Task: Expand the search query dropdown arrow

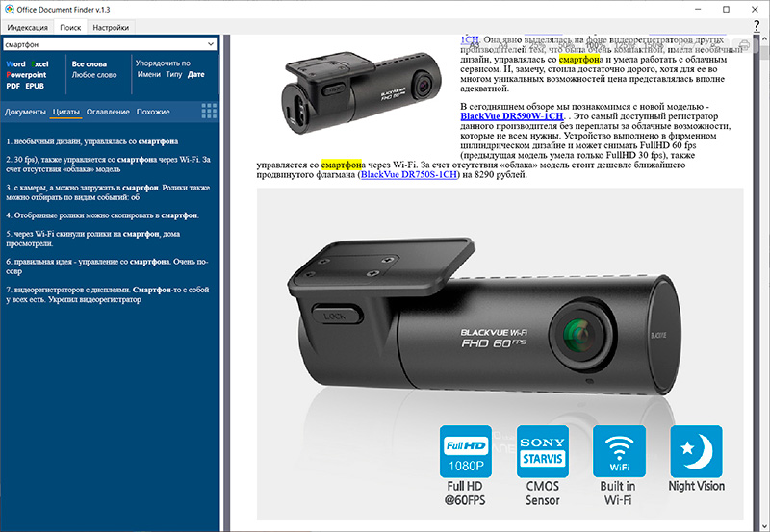Action: click(x=211, y=44)
